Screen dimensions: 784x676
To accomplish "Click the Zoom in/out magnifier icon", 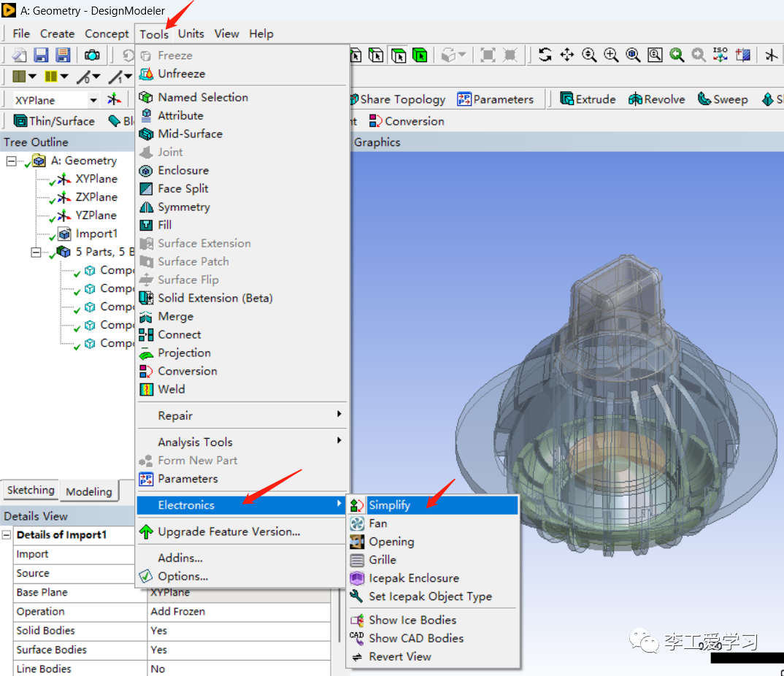I will (x=589, y=55).
